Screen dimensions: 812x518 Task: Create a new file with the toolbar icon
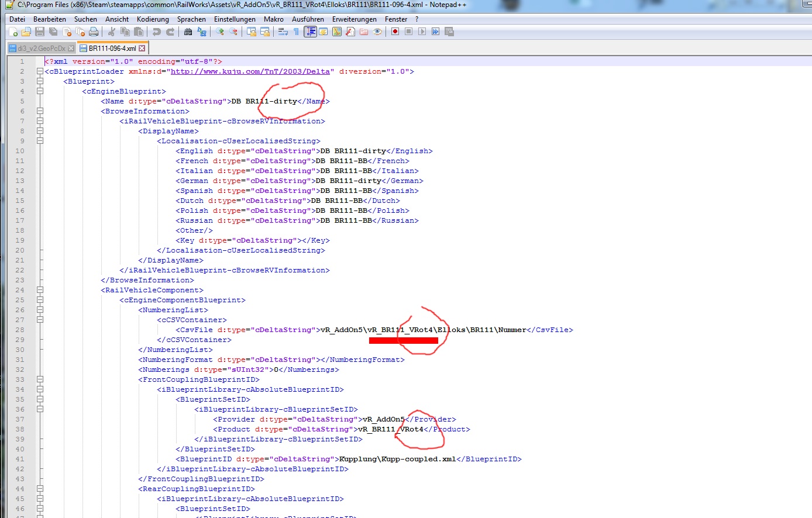click(x=13, y=32)
